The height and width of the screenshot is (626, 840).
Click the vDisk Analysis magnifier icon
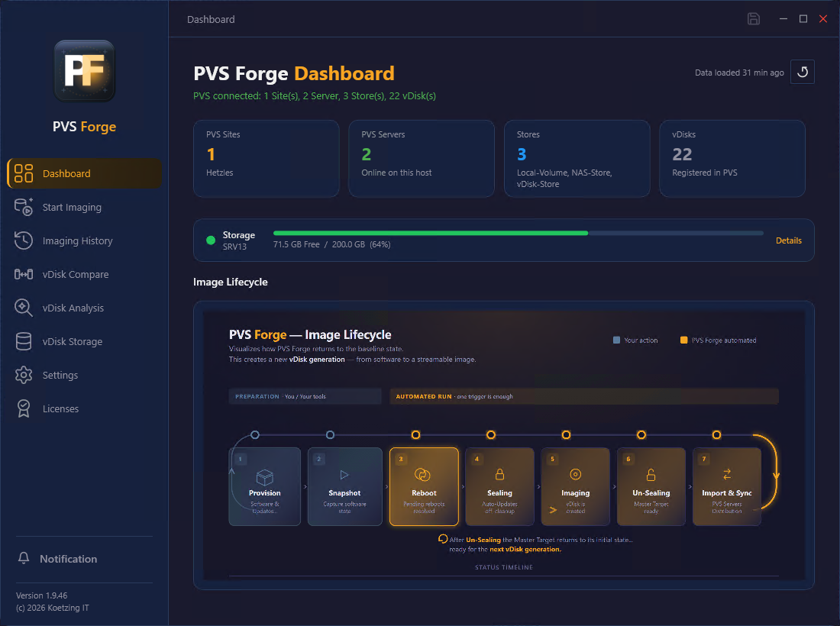point(24,308)
